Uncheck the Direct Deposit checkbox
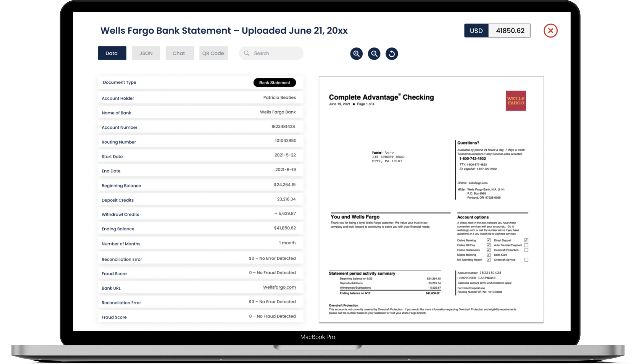636x364 pixels. 526,240
